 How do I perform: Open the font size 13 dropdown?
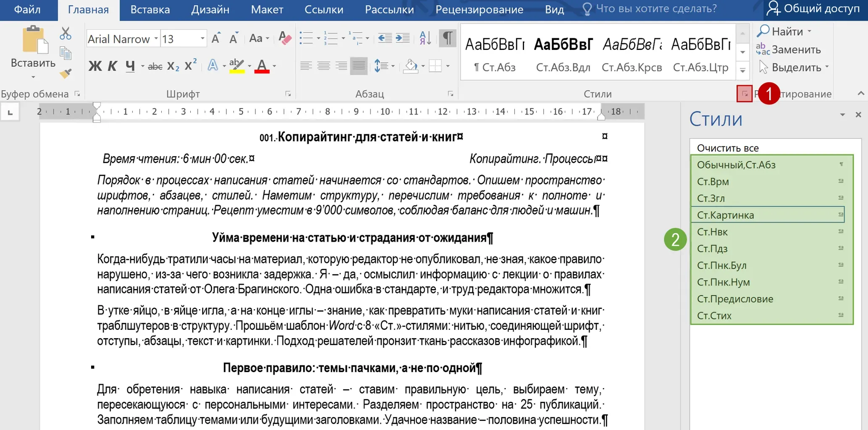click(202, 39)
